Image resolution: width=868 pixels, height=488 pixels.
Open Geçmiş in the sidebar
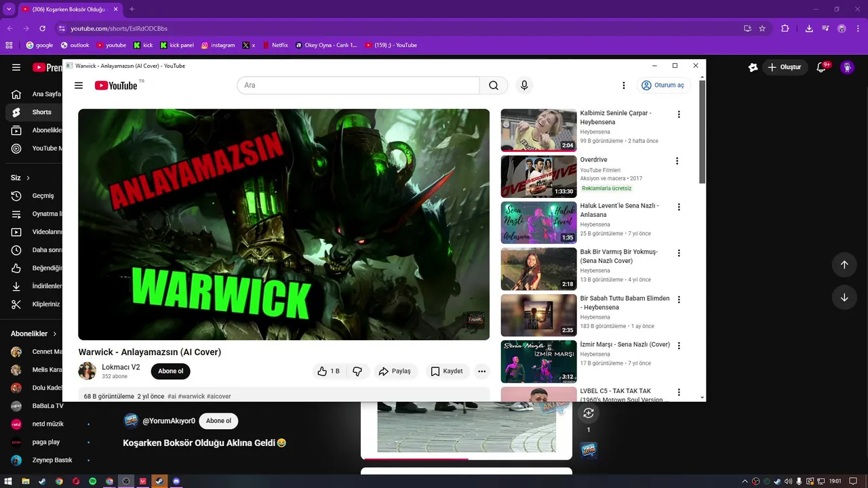tap(34, 195)
